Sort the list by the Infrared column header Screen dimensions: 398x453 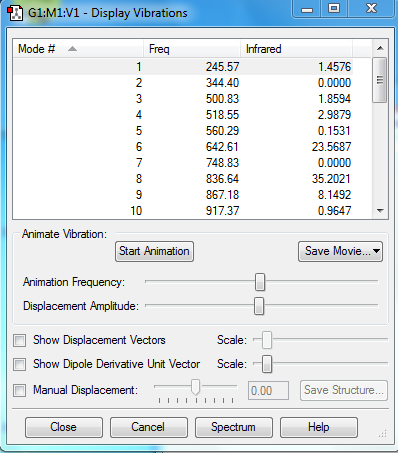pos(296,49)
